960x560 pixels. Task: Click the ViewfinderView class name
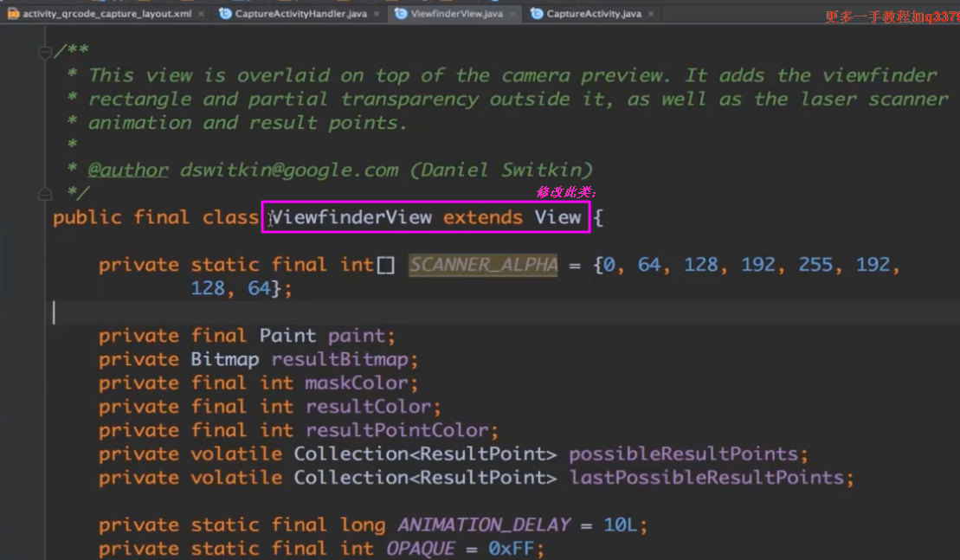point(351,217)
